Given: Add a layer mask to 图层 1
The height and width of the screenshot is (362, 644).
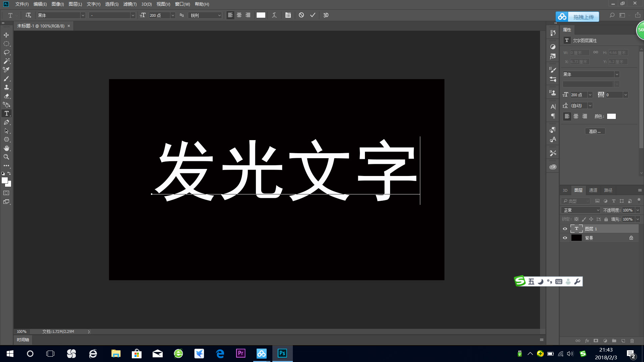Looking at the screenshot, I should 596,341.
